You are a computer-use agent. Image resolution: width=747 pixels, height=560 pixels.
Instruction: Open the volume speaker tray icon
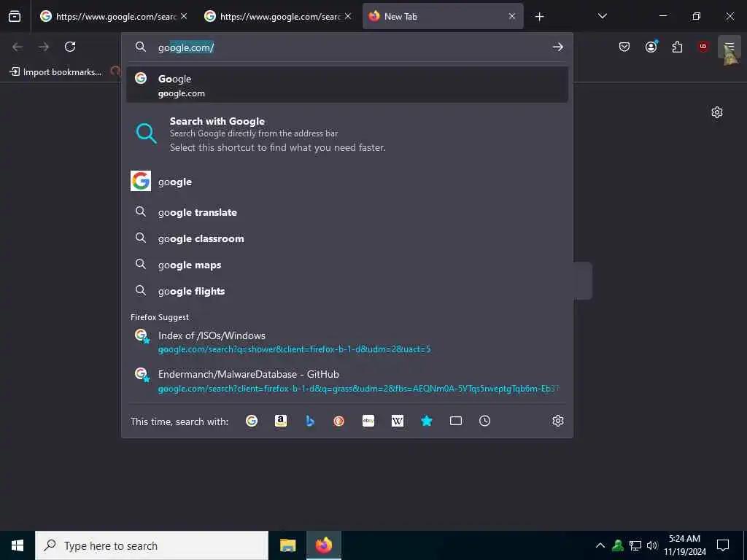coord(652,545)
